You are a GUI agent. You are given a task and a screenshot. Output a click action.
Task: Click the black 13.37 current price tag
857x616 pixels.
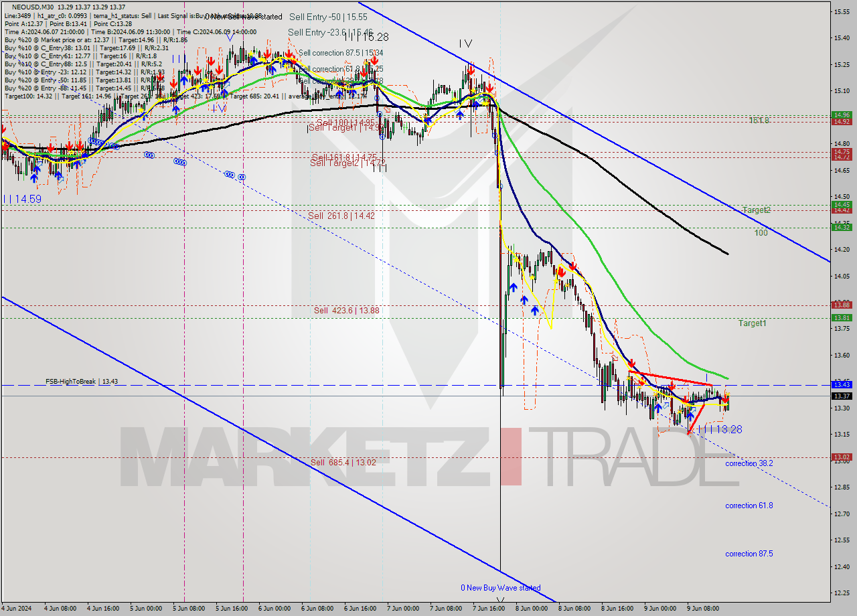click(842, 396)
